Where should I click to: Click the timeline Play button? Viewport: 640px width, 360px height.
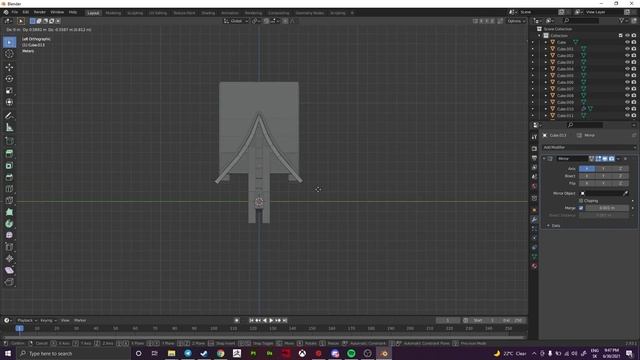(271, 320)
